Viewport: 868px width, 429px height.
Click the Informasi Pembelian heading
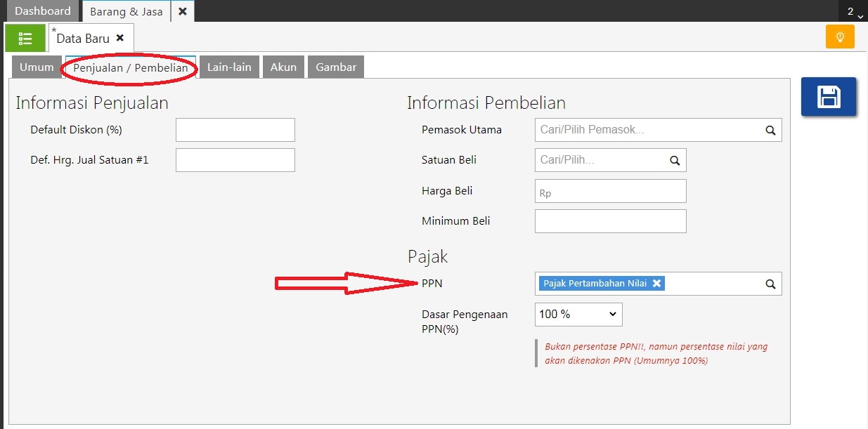[x=486, y=103]
